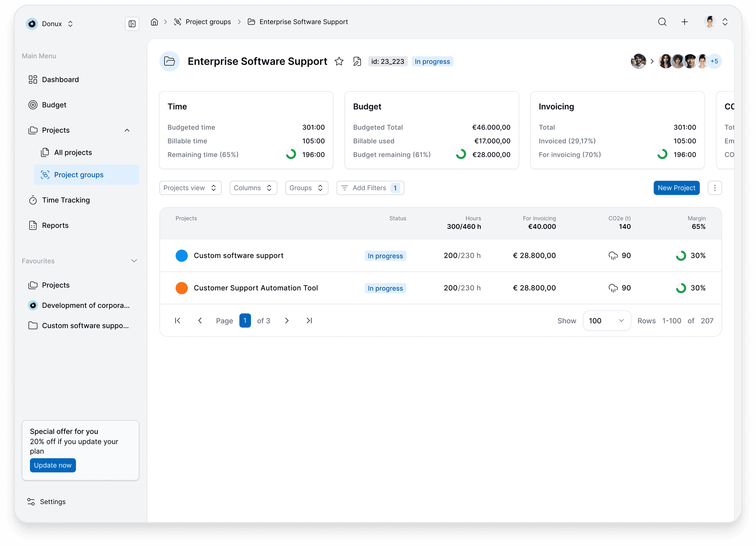Open the Columns dropdown
This screenshot has width=756, height=546.
click(253, 188)
